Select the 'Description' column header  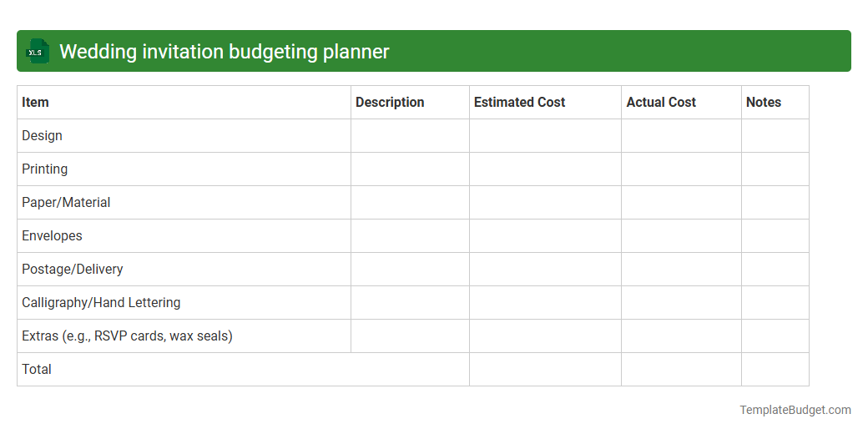[x=410, y=103]
